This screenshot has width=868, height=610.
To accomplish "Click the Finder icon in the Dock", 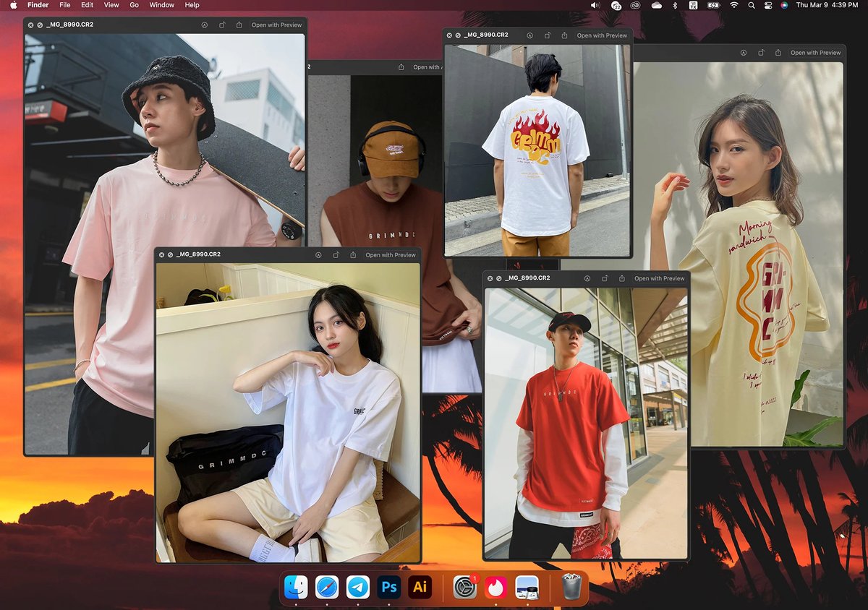I will tap(296, 587).
